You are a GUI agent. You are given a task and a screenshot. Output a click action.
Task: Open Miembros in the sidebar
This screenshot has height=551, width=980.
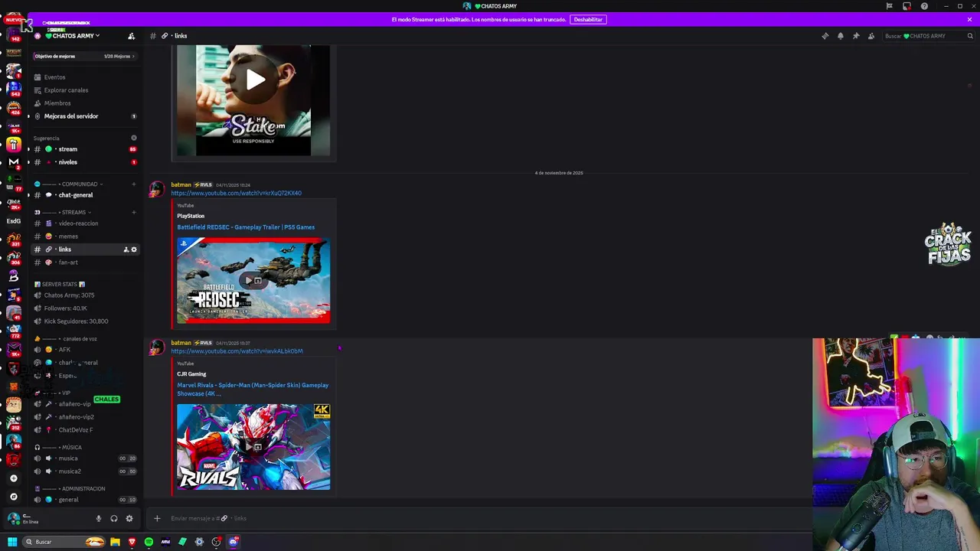coord(57,103)
